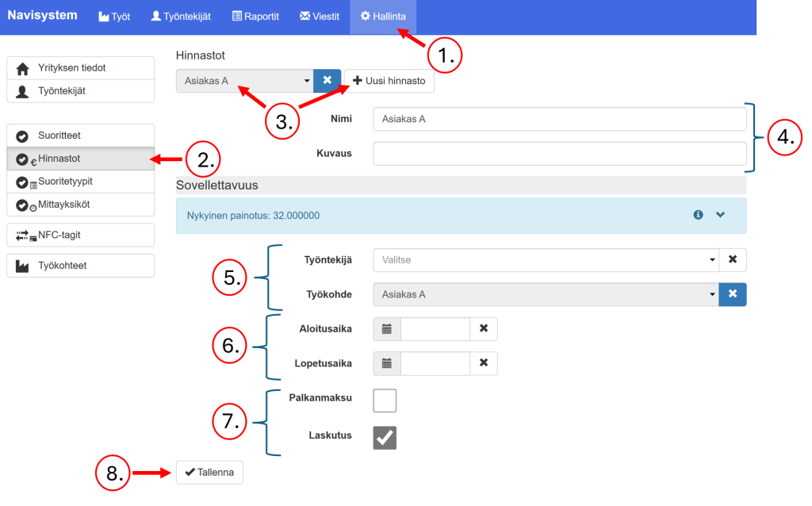The width and height of the screenshot is (812, 506).
Task: Clear the Työntekijä selection with X
Action: coord(733,260)
